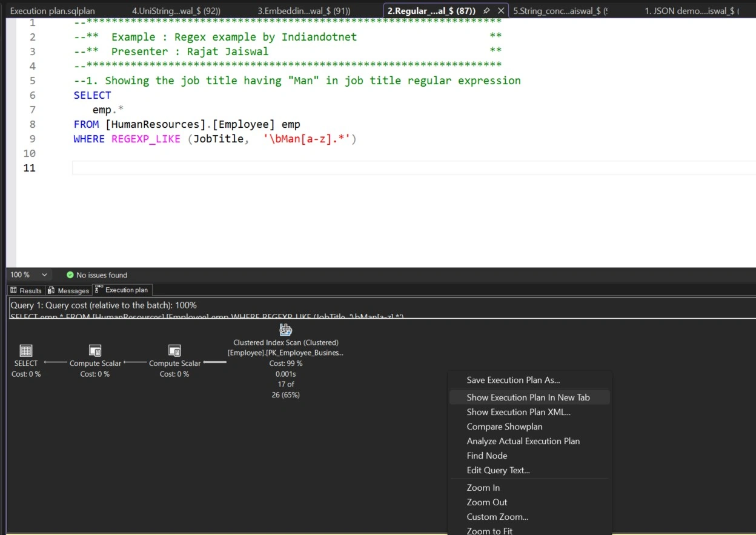This screenshot has height=535, width=756.
Task: Switch to the 3.Embeddin tab
Action: [x=304, y=11]
